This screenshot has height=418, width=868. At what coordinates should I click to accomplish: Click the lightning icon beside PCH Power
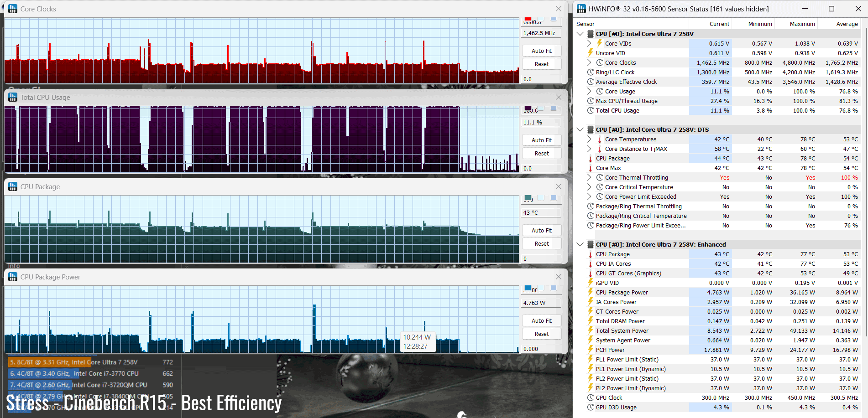tap(591, 350)
